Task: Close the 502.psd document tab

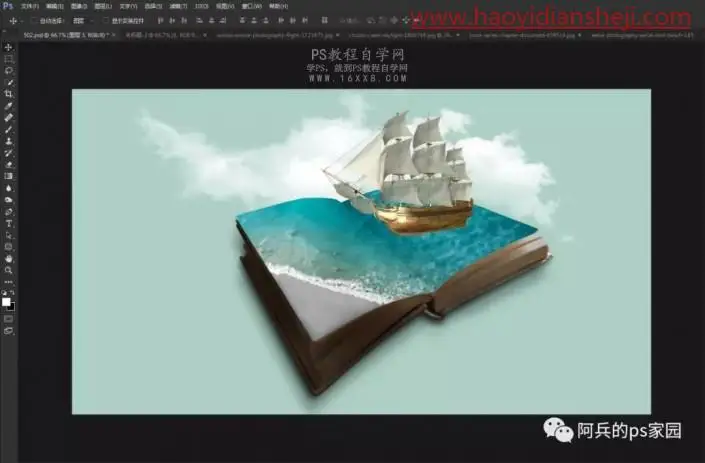Action: click(114, 35)
